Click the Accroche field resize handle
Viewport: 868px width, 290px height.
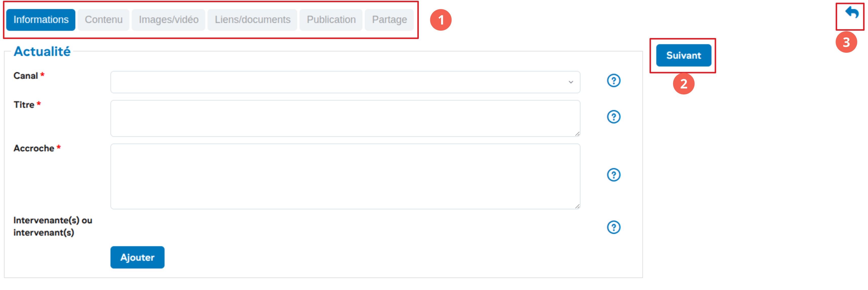577,206
